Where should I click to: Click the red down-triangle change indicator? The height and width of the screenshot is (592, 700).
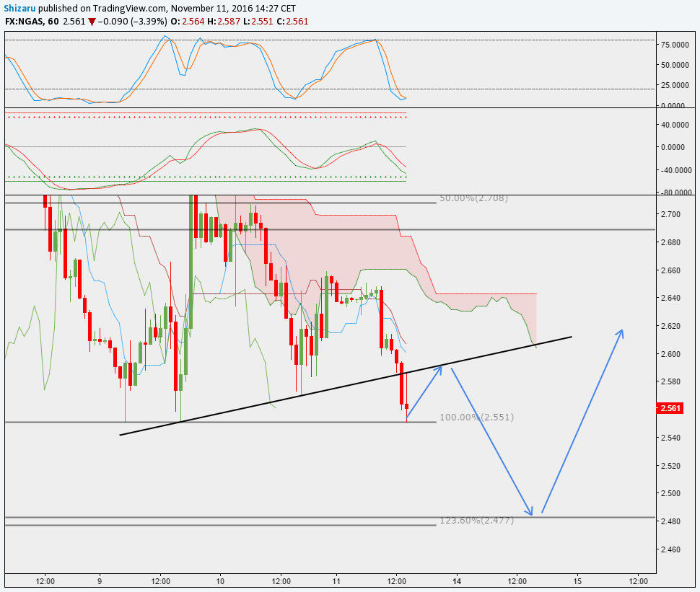[x=92, y=22]
